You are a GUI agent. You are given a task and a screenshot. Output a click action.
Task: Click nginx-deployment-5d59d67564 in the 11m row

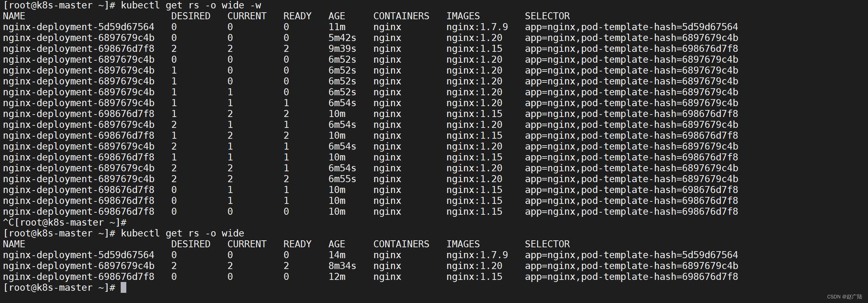(x=79, y=27)
